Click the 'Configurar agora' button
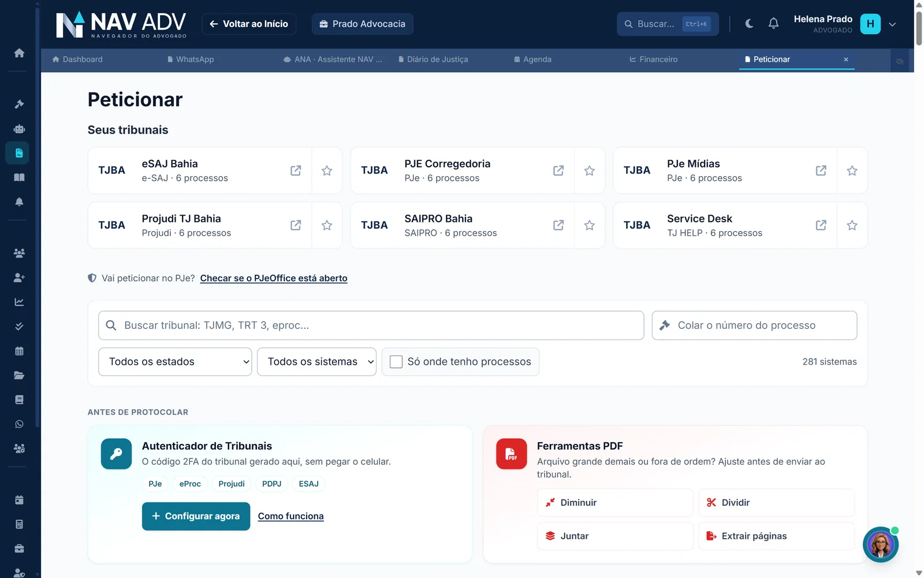The width and height of the screenshot is (924, 578). pyautogui.click(x=196, y=516)
